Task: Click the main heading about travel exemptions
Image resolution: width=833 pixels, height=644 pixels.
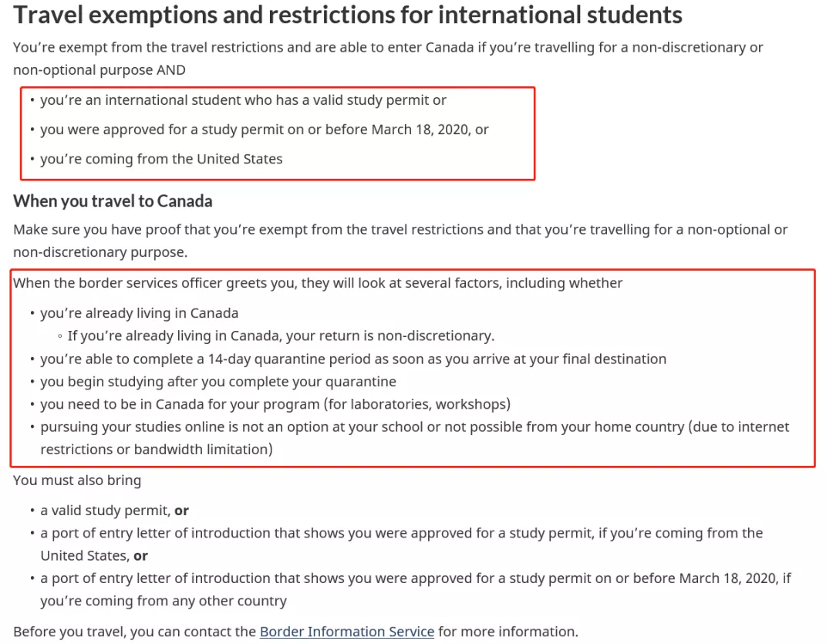Action: click(x=347, y=15)
